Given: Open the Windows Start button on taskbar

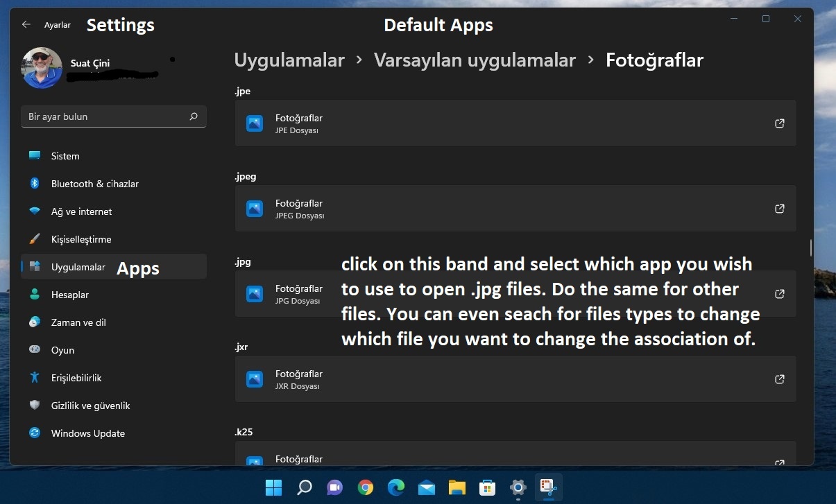Looking at the screenshot, I should coord(274,487).
